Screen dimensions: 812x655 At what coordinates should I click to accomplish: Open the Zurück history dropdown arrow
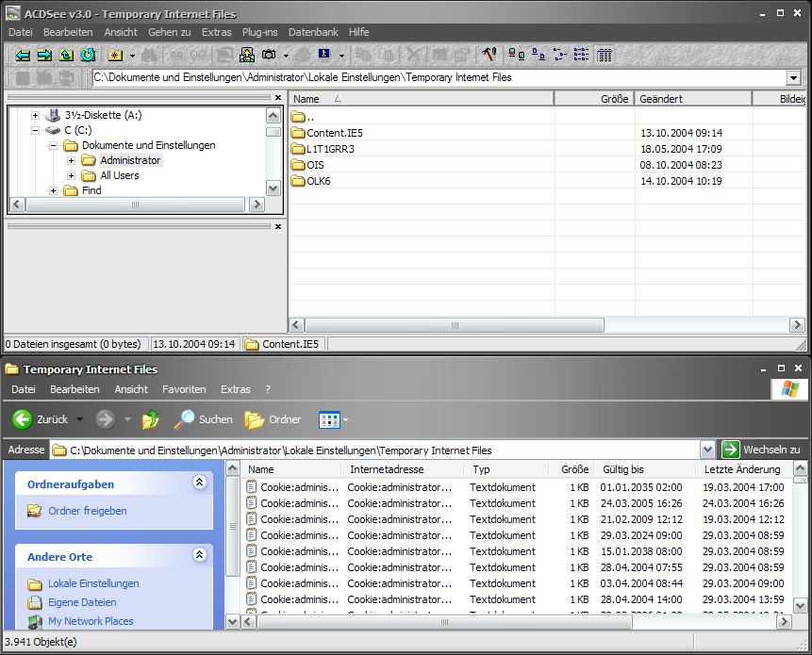[x=80, y=419]
